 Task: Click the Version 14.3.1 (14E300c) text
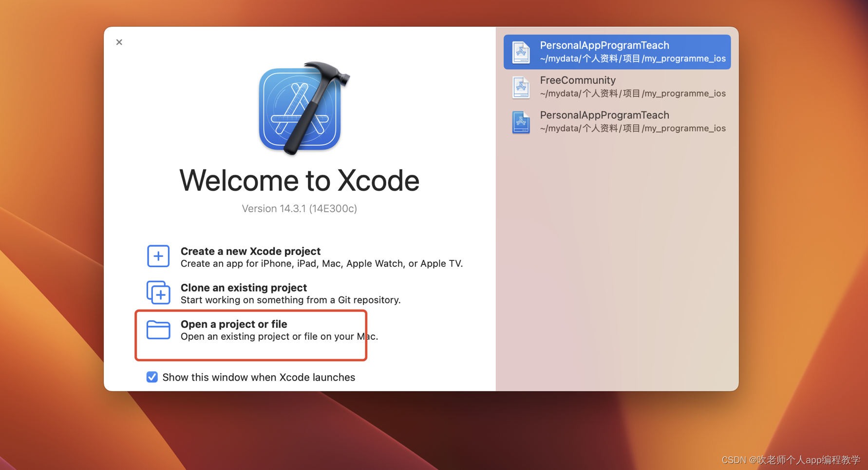300,209
